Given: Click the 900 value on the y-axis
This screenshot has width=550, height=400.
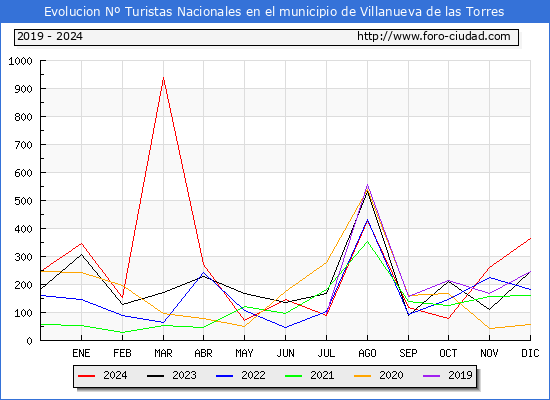Looking at the screenshot, I should pos(24,89).
